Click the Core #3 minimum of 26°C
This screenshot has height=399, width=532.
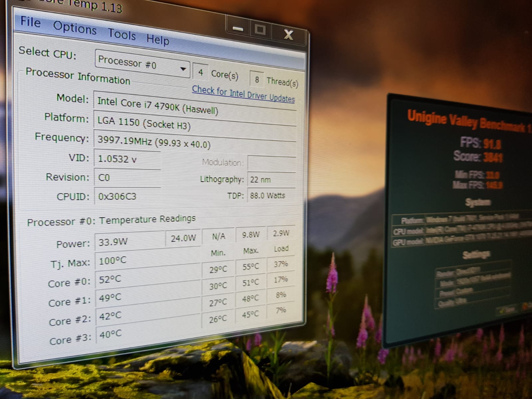(218, 319)
